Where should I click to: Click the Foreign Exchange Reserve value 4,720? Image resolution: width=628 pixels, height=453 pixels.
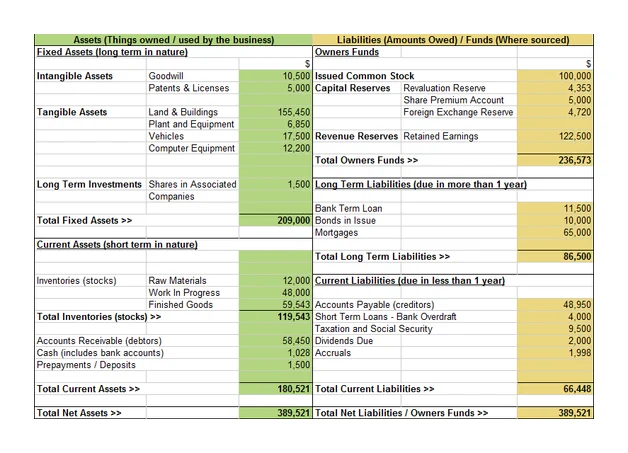pos(580,112)
